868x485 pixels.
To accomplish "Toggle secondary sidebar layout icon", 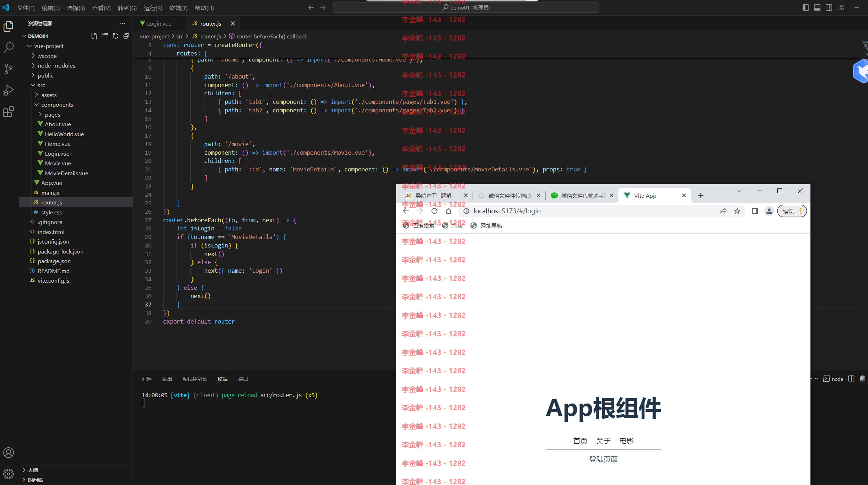I will [x=829, y=7].
